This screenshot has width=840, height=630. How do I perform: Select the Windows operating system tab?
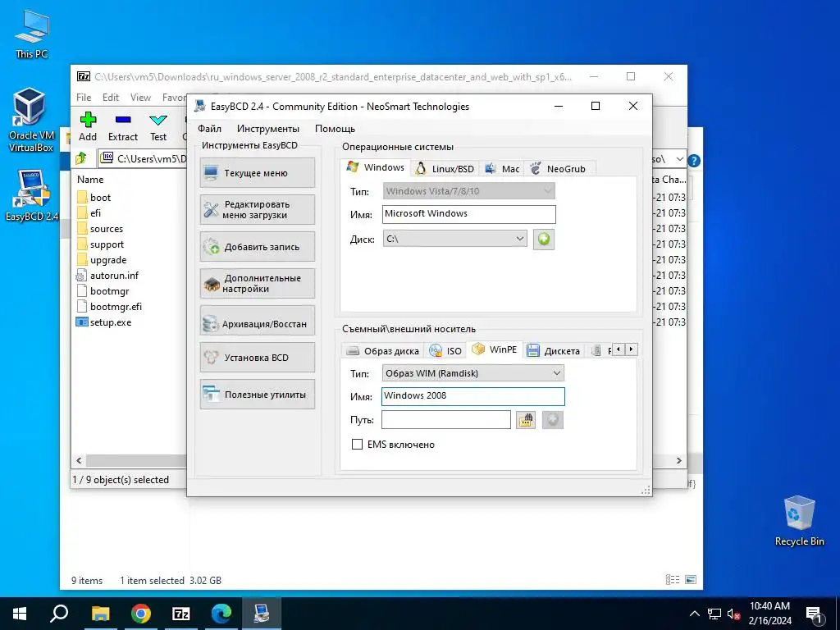(376, 167)
